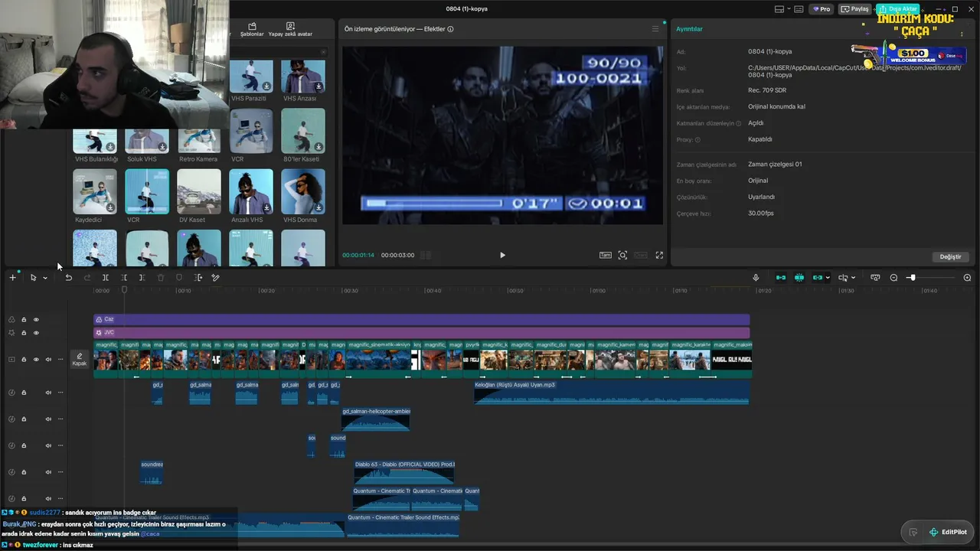Toggle the main track magnet snapping button
This screenshot has height=551, width=980.
[781, 278]
